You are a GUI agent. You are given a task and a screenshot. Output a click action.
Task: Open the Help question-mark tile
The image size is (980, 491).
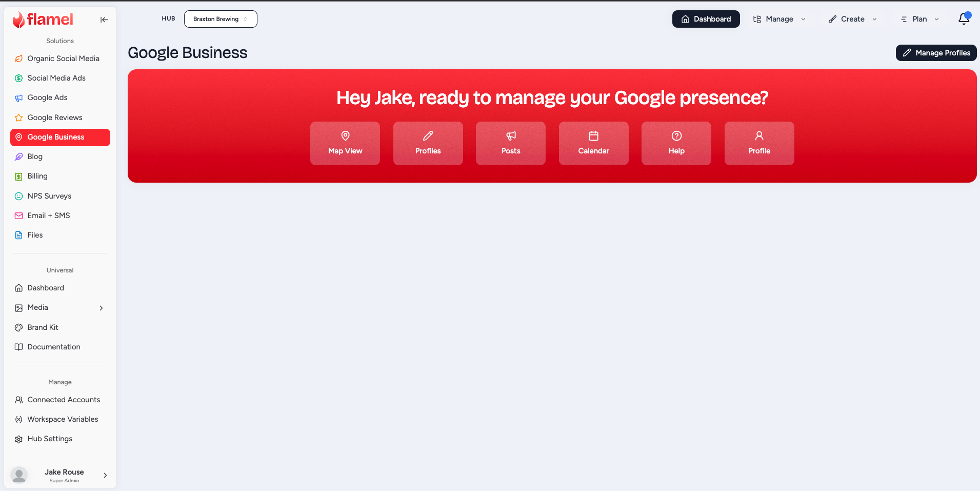pyautogui.click(x=676, y=143)
